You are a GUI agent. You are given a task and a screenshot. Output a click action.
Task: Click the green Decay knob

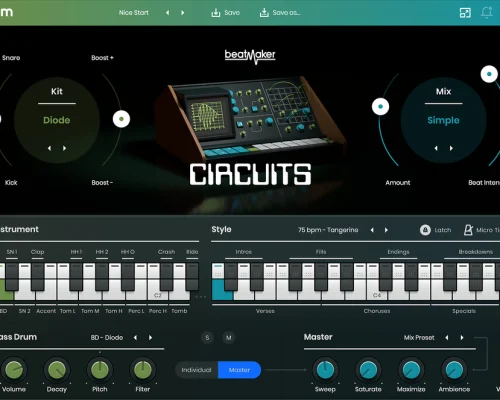pos(57,370)
